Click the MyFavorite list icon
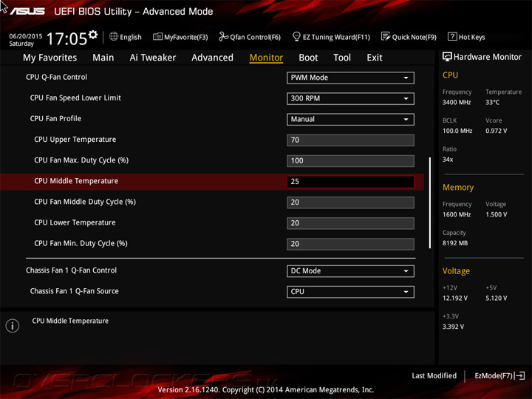The image size is (532, 399). tap(157, 37)
